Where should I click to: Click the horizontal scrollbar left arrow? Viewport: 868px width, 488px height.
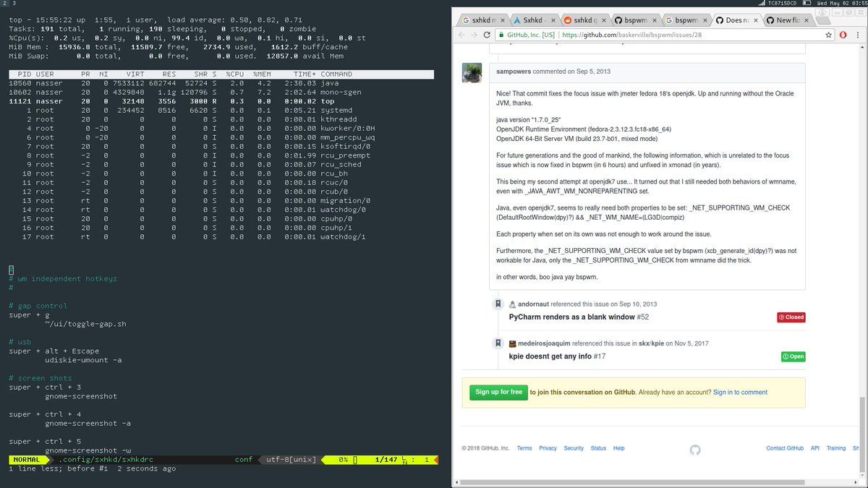coord(457,482)
